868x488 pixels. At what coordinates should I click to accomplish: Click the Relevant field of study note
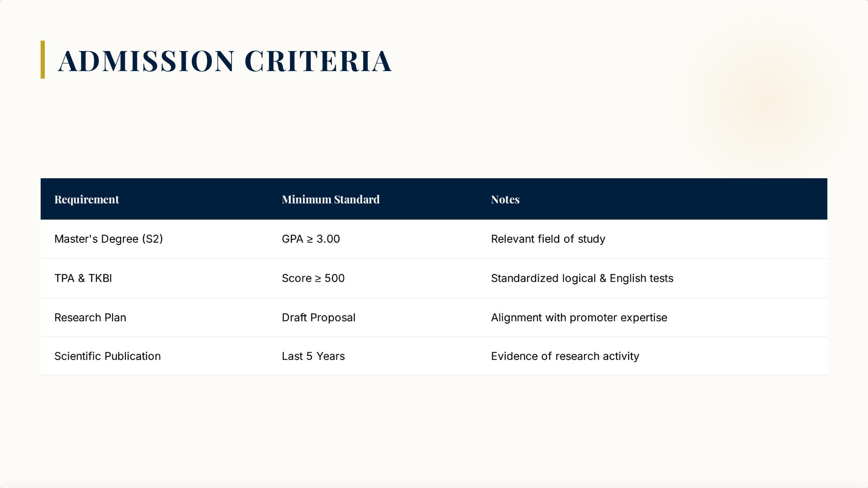pyautogui.click(x=548, y=239)
